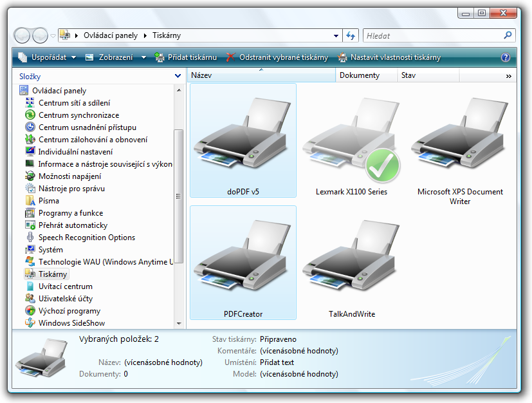Open the address bar history dropdown
532x403 pixels.
336,35
